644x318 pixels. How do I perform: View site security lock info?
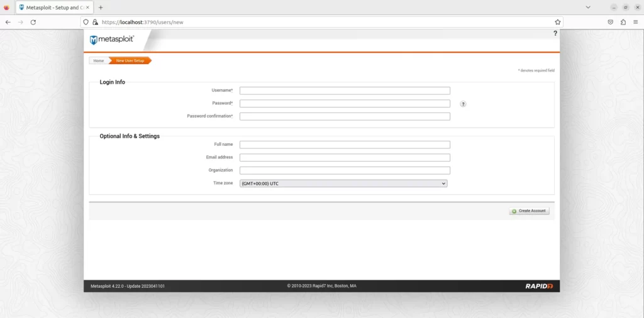click(96, 22)
